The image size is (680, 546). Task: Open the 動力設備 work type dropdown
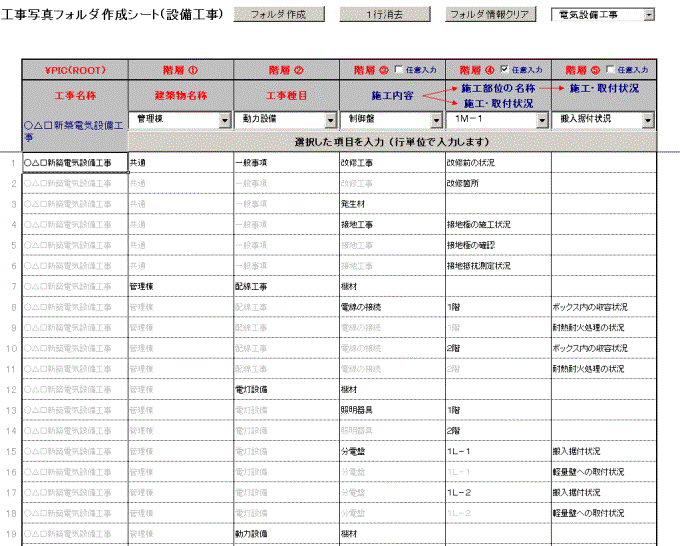(330, 120)
